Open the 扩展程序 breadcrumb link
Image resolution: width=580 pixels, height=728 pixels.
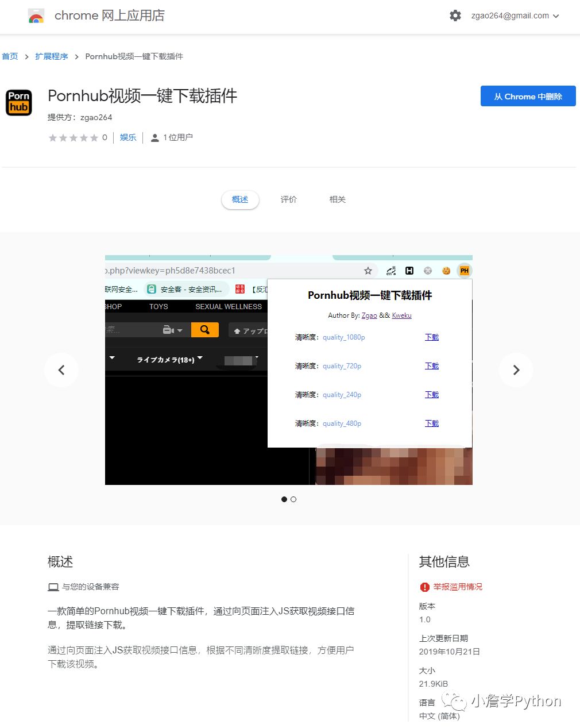[x=52, y=56]
